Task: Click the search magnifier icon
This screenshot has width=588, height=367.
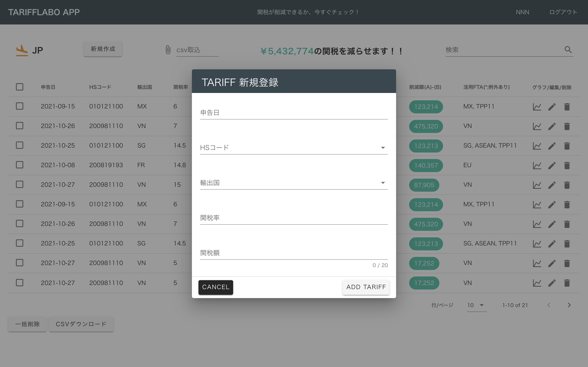Action: pos(568,50)
